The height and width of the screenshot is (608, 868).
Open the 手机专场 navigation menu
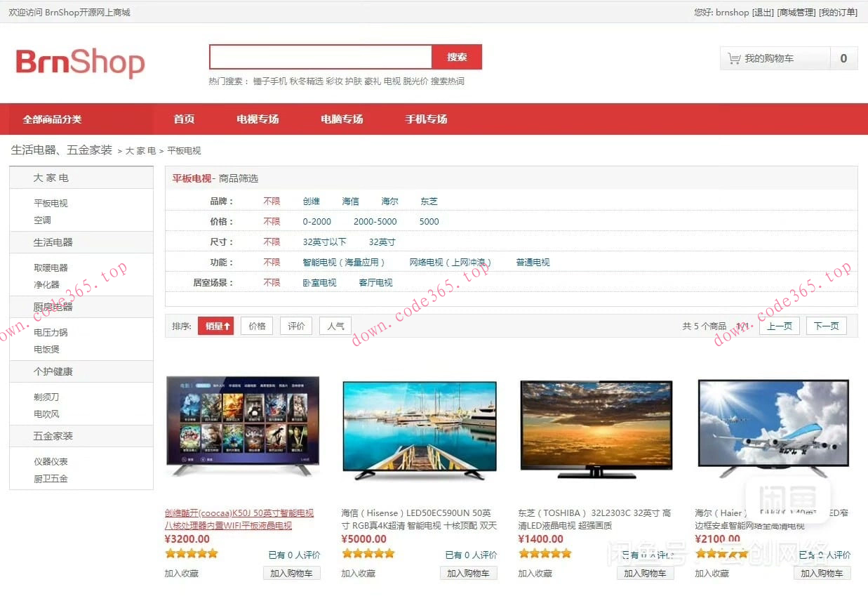[x=425, y=119]
